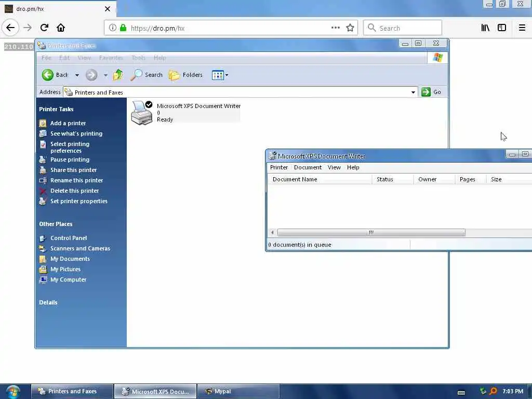Screen dimensions: 532x399
Task: Click Delete this printer
Action: (x=75, y=191)
